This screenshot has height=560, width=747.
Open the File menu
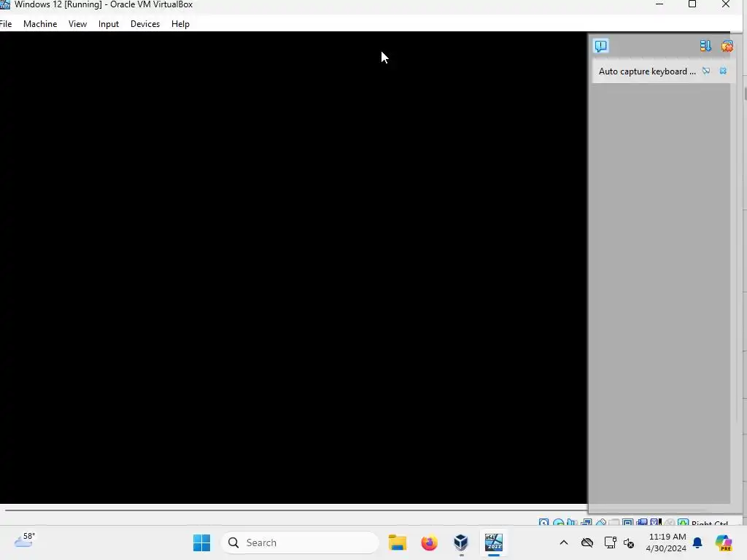(6, 24)
